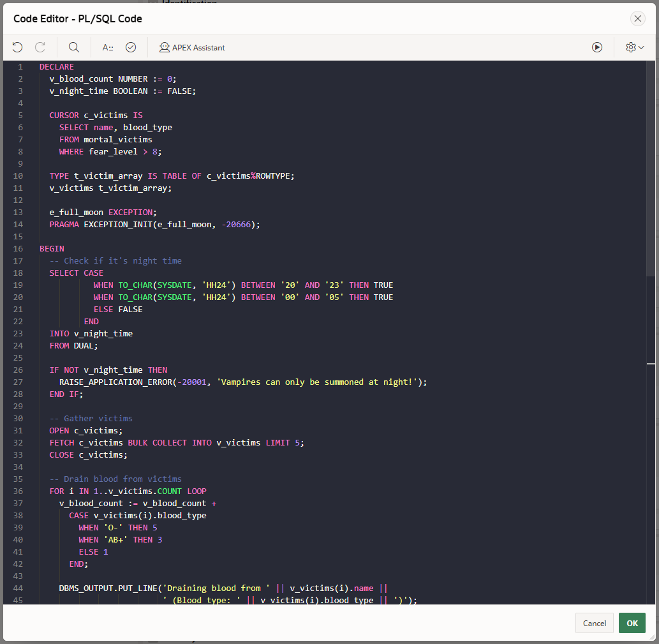Click line number 16 in the gutter
Screen dimensions: 659x644
coord(18,248)
